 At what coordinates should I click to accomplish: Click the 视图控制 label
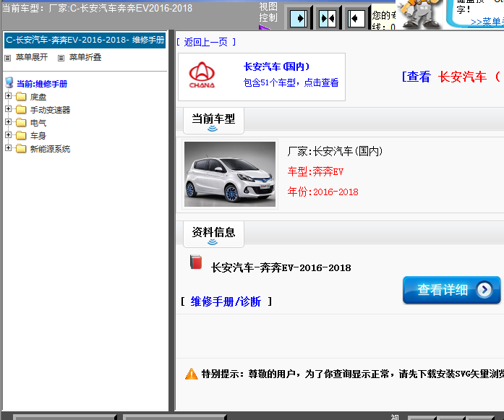point(268,12)
